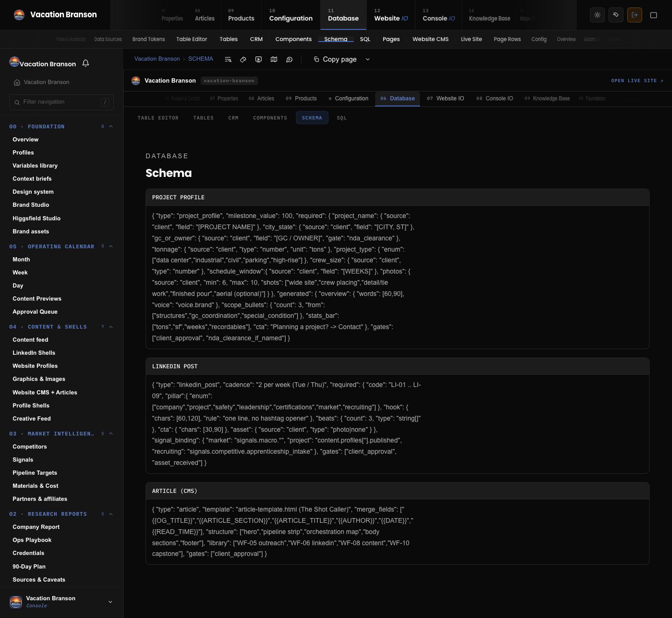Click the play presentation icon in toolbar
The height and width of the screenshot is (618, 672).
pos(259,59)
